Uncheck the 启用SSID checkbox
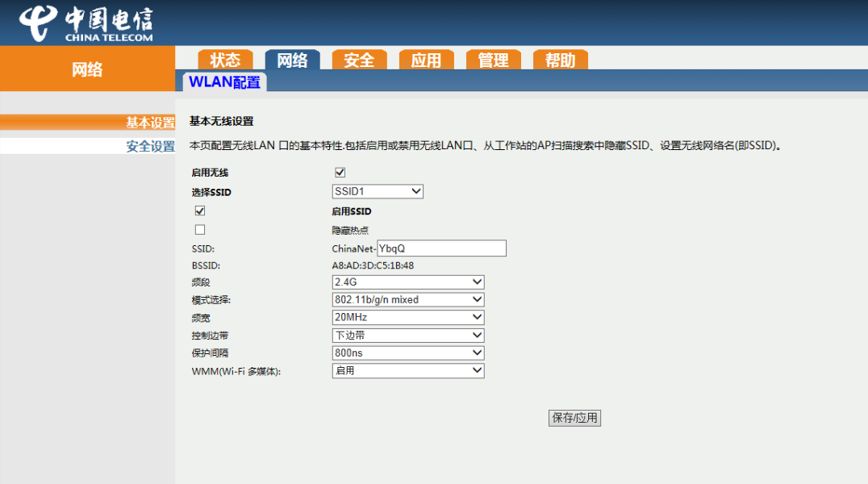The width and height of the screenshot is (868, 484). click(200, 211)
